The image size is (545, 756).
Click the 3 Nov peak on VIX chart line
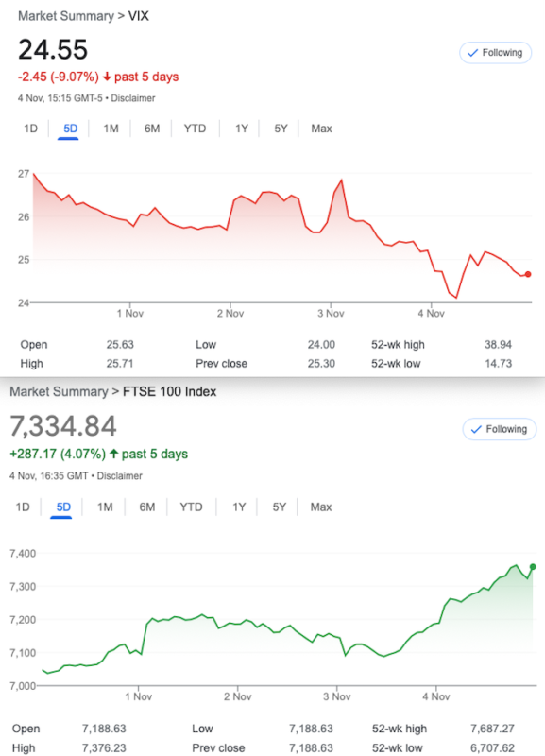[x=342, y=180]
